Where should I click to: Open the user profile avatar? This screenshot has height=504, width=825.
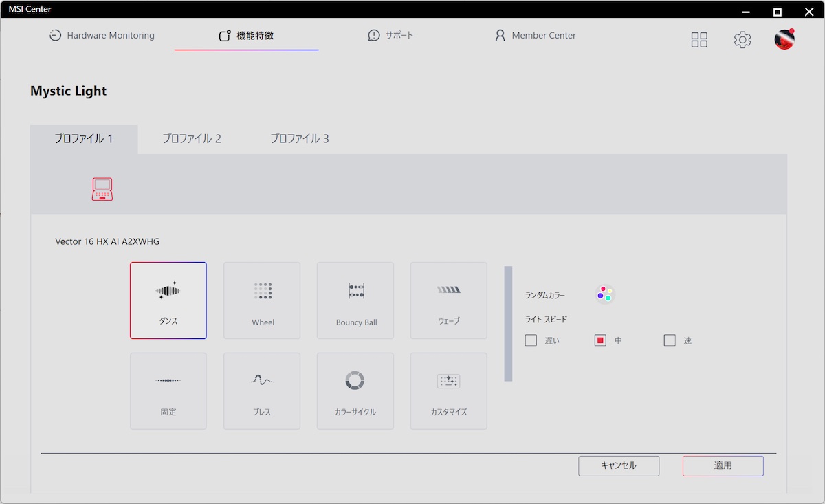[784, 39]
